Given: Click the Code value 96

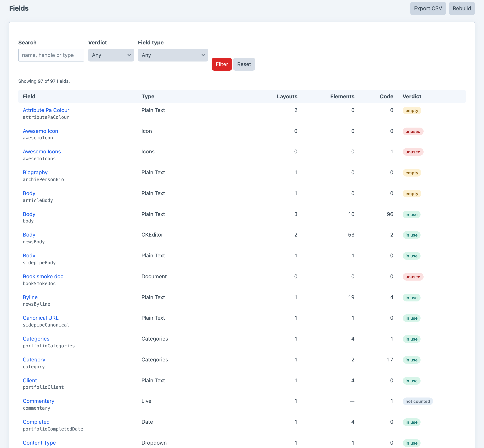Looking at the screenshot, I should pos(390,214).
